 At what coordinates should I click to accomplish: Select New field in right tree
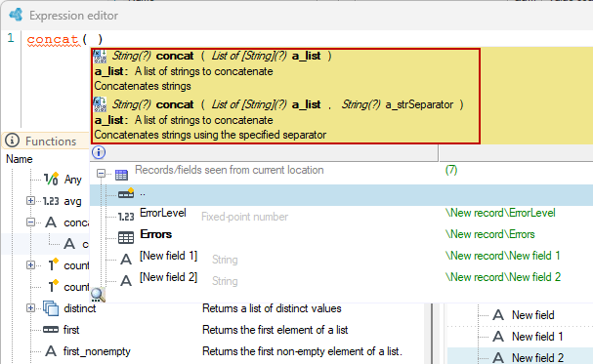(533, 315)
